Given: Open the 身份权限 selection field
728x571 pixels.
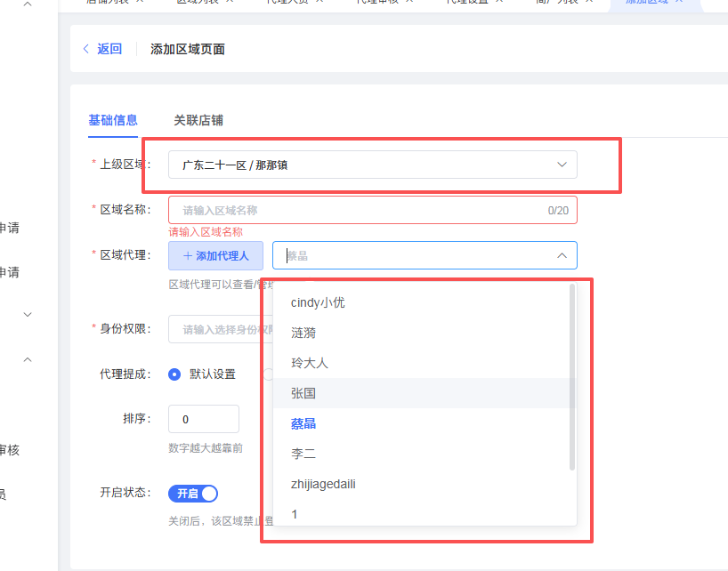Looking at the screenshot, I should [x=221, y=329].
